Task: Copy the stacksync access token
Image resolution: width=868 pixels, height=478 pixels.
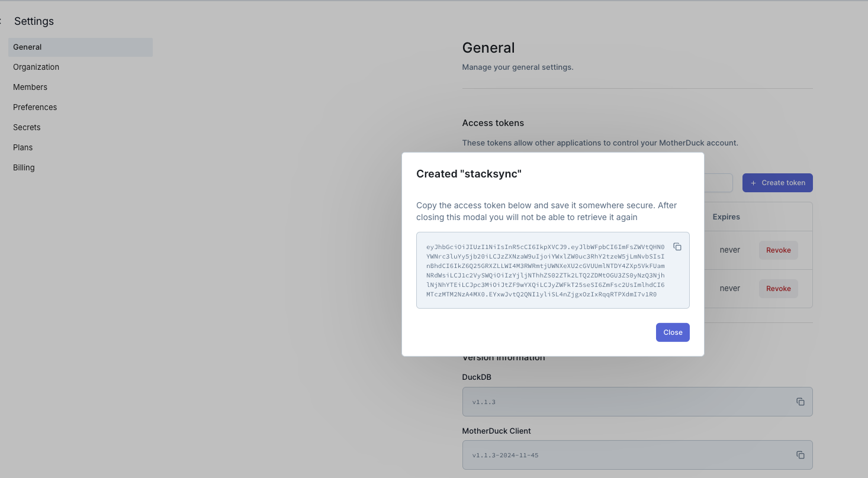Action: [677, 247]
